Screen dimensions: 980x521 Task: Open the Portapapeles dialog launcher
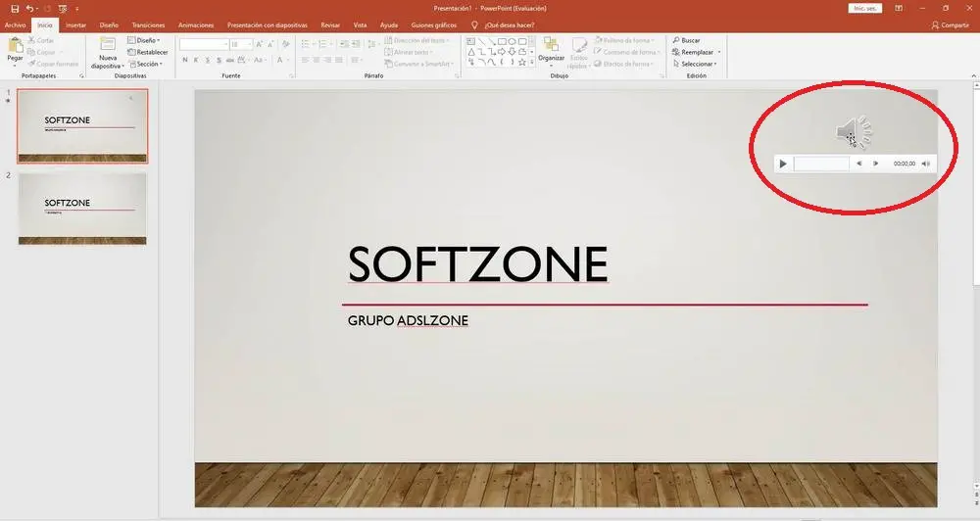point(81,75)
